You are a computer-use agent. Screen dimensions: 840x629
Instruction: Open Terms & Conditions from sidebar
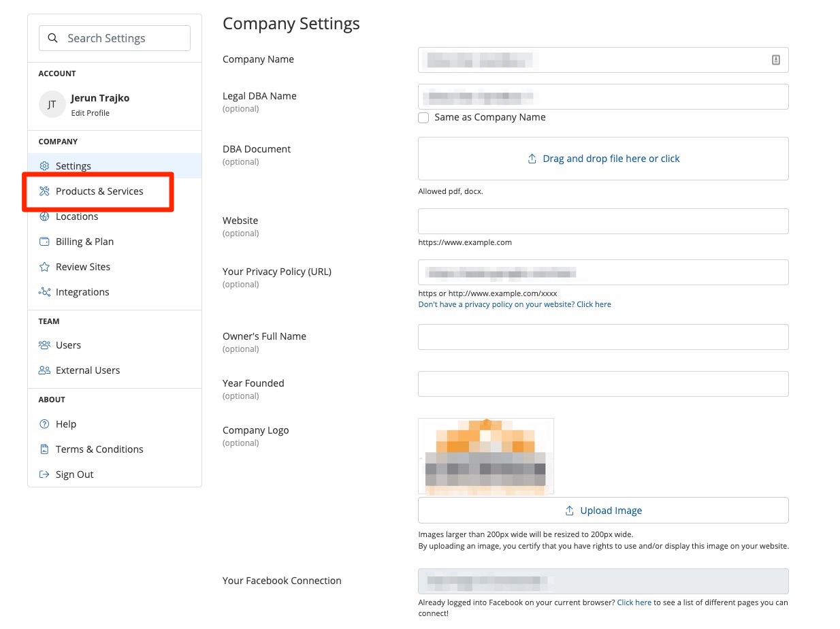tap(99, 449)
